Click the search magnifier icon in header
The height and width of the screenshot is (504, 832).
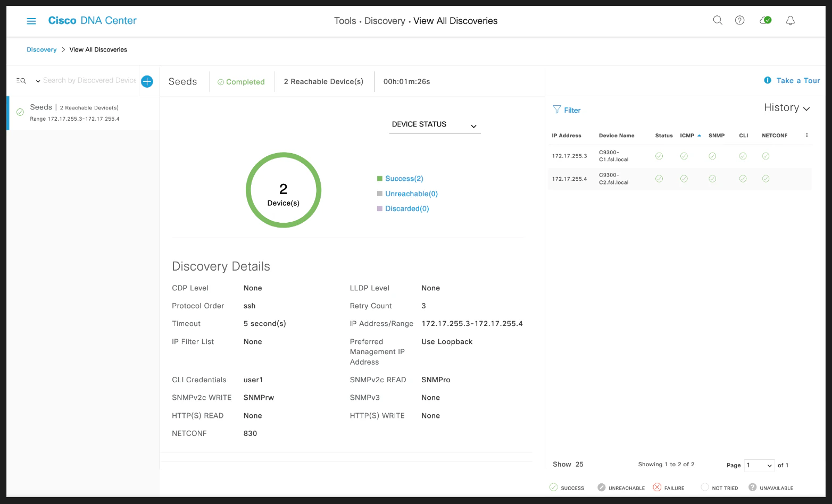[x=718, y=21]
